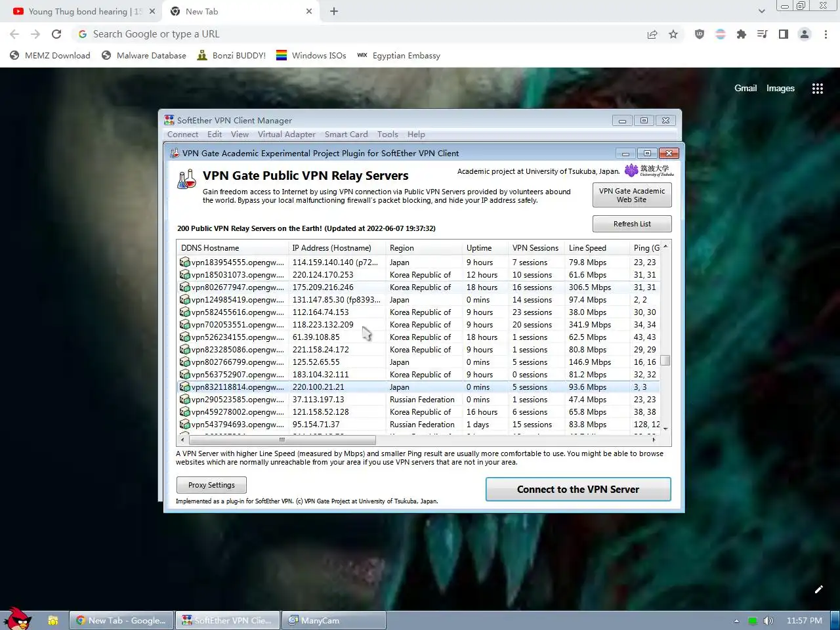This screenshot has width=840, height=630.
Task: Open the Smart Card menu
Action: click(346, 135)
